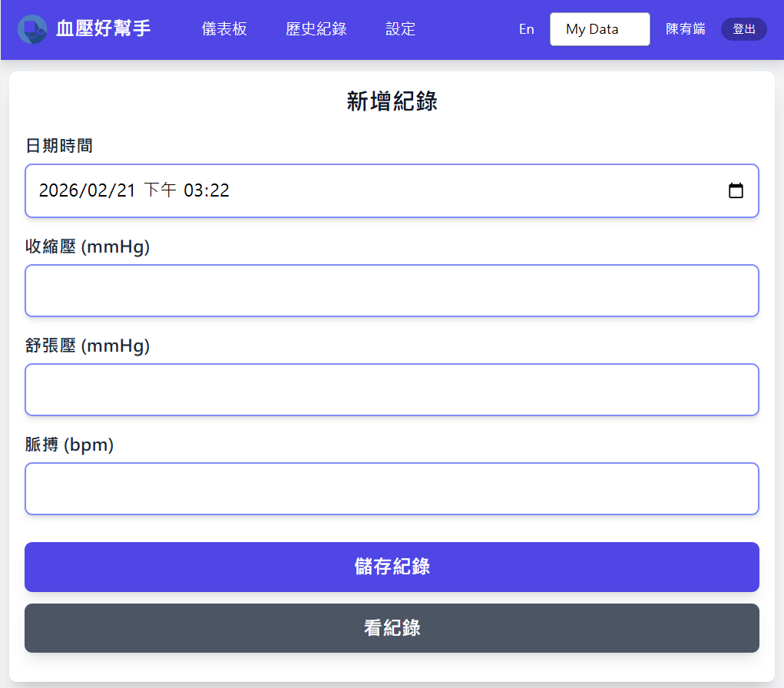Click the 血壓好幫手 app title
784x688 pixels.
[101, 29]
